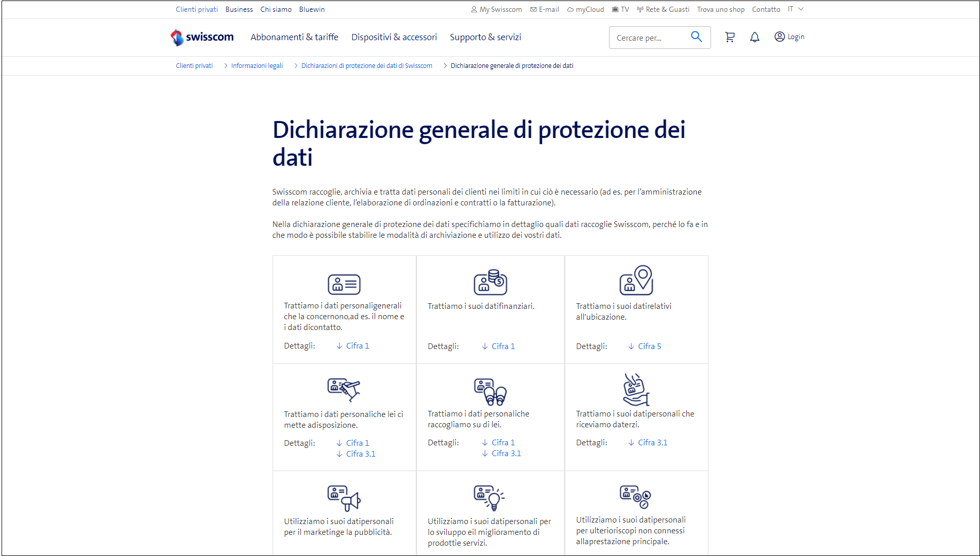This screenshot has width=980, height=556.
Task: Click the search magnifier icon
Action: tap(696, 37)
